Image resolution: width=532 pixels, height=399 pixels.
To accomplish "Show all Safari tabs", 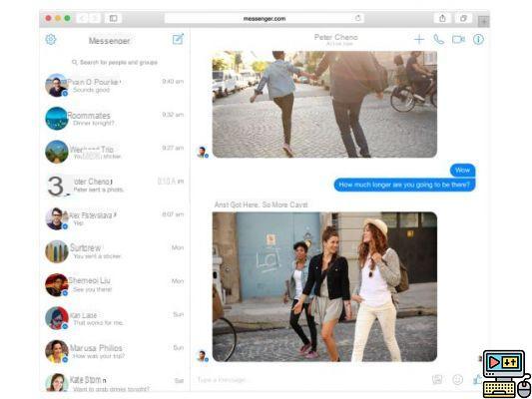I will pos(463,18).
